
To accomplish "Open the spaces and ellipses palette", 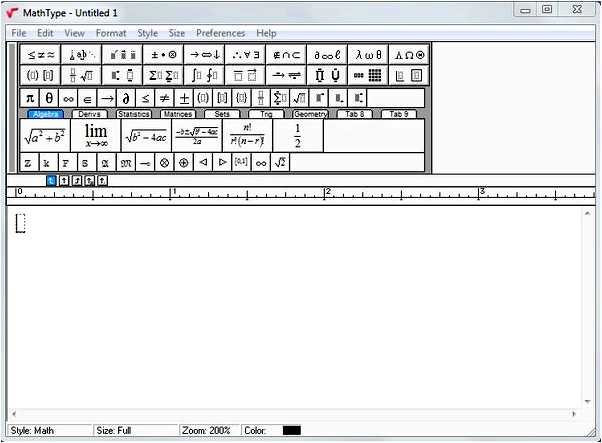I will tap(82, 55).
